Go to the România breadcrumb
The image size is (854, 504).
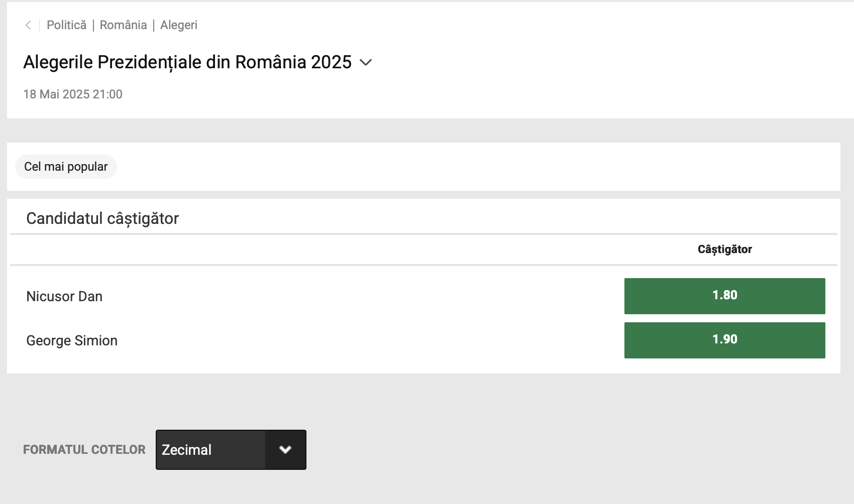pos(123,25)
